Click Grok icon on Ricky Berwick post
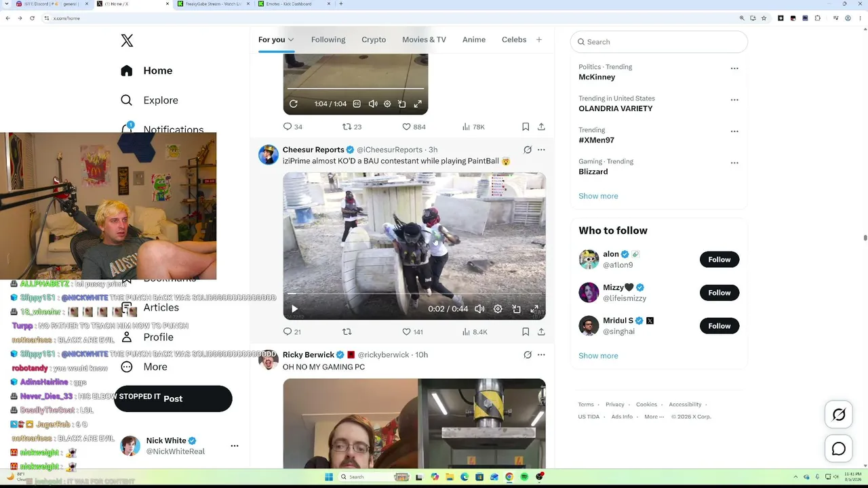868x488 pixels. 528,354
